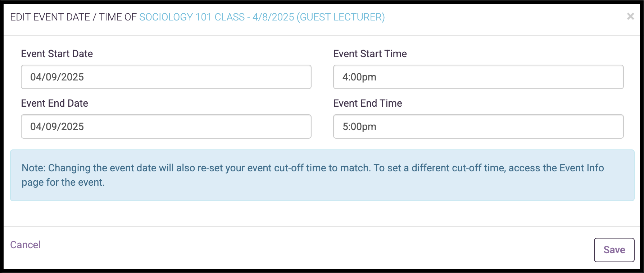The height and width of the screenshot is (273, 644).
Task: Click the 04/09/2025 start date value
Action: pos(57,77)
